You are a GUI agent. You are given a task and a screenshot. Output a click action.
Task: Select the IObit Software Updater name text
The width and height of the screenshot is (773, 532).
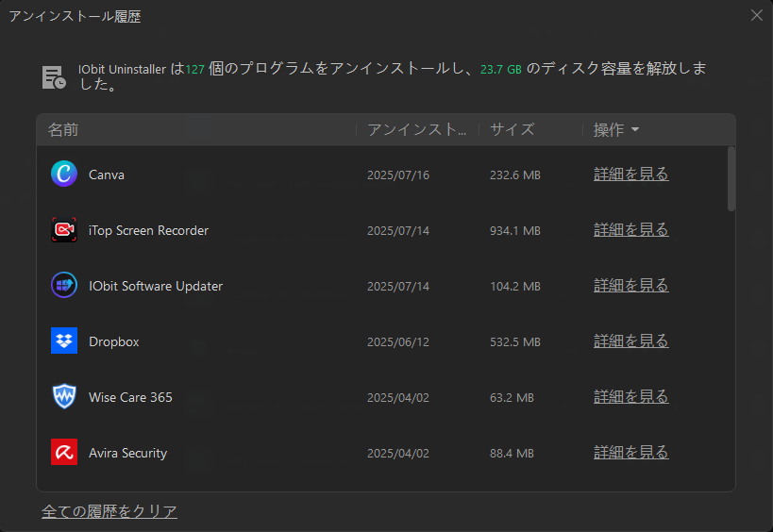pos(156,286)
